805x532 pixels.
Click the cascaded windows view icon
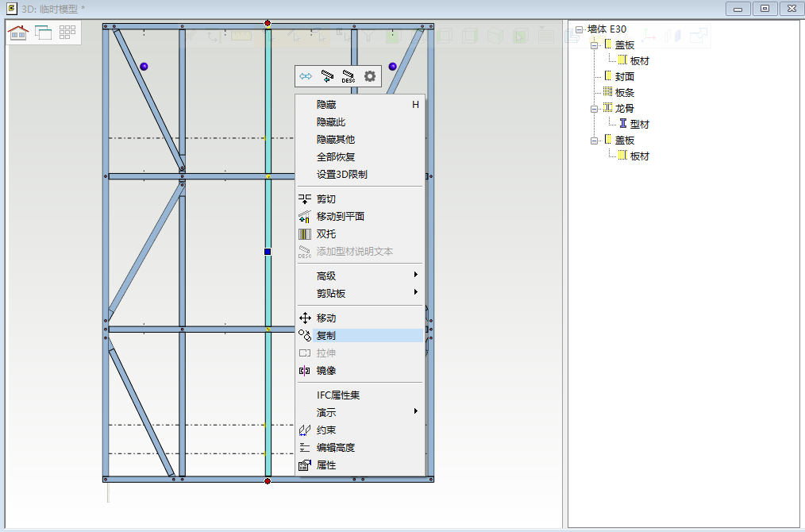click(x=43, y=33)
